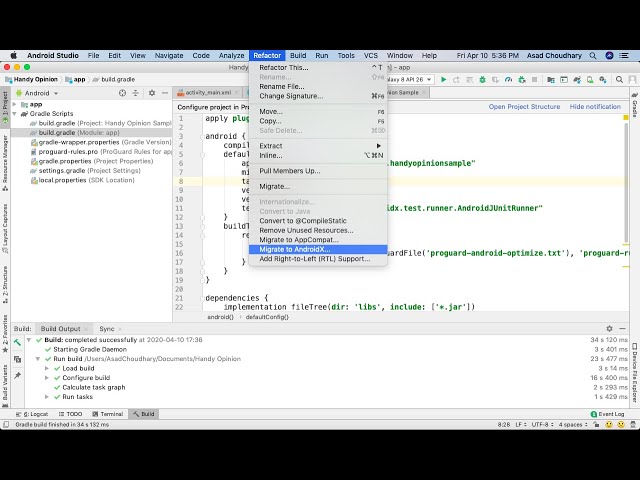Open macOS Notification Center icon
Screen dimensions: 640x480
coord(624,56)
